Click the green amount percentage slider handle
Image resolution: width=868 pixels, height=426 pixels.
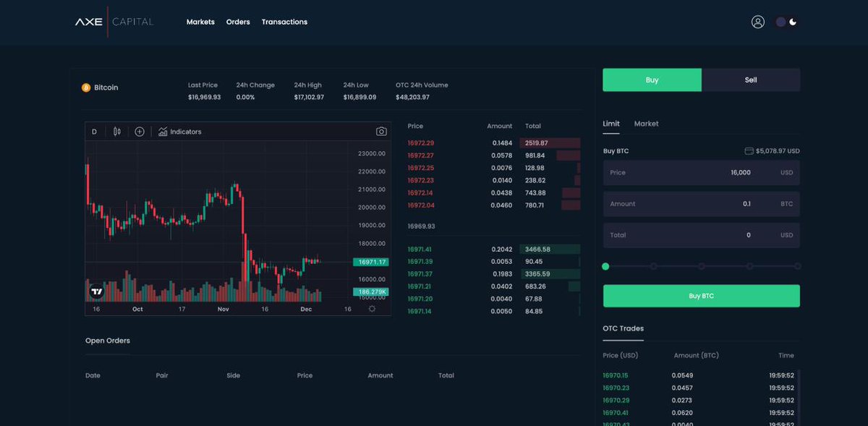click(605, 266)
